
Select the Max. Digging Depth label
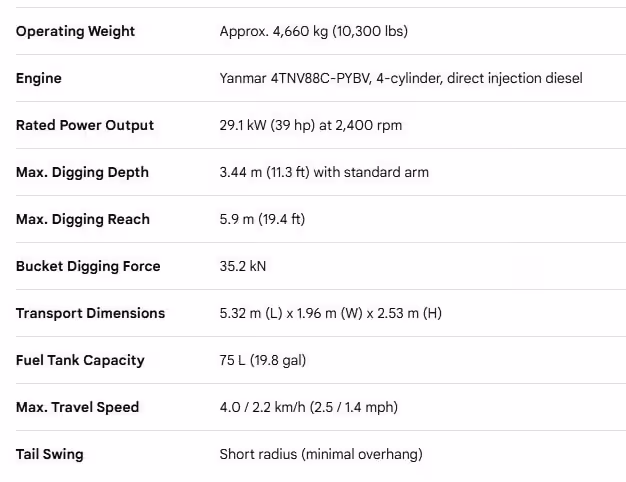[x=82, y=172]
